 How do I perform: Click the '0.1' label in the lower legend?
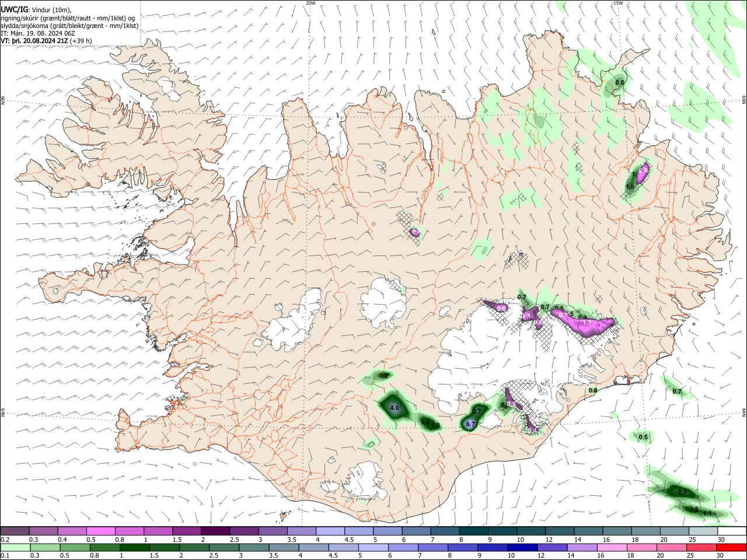coord(5,556)
